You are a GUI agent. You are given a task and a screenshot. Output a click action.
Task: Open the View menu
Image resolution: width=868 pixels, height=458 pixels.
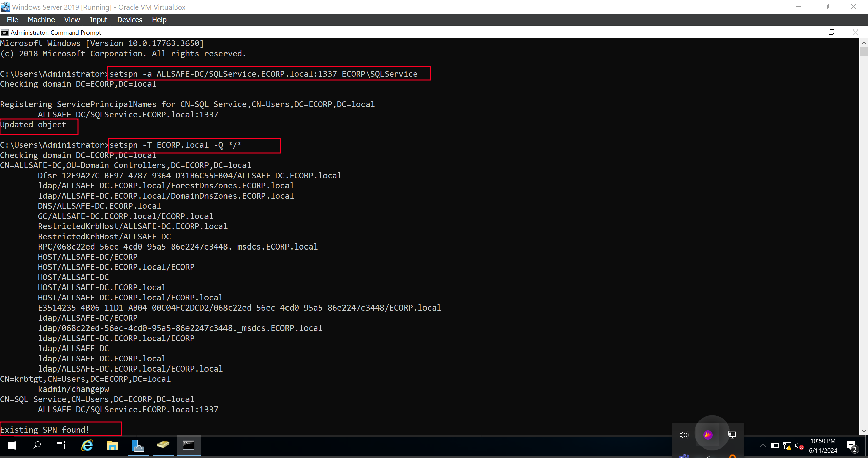(72, 20)
